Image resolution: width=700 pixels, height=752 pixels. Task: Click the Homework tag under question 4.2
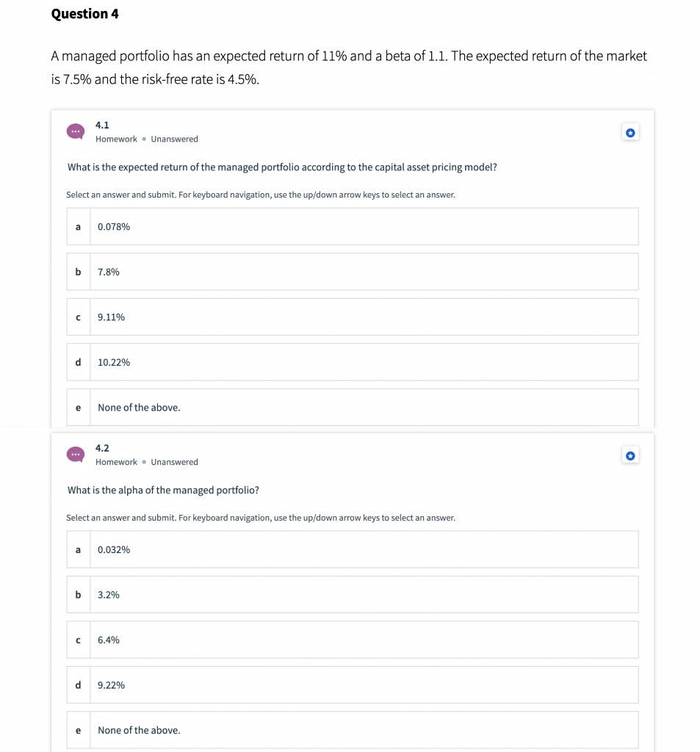pyautogui.click(x=116, y=462)
